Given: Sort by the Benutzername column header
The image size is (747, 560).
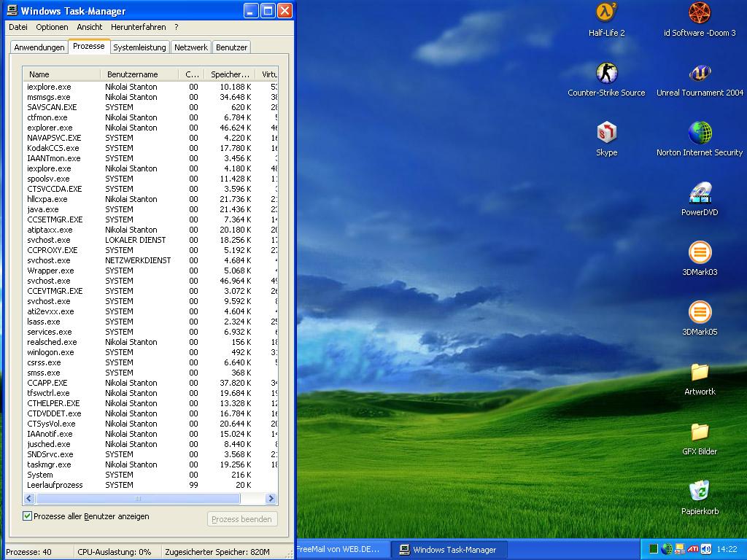Looking at the screenshot, I should 139,74.
